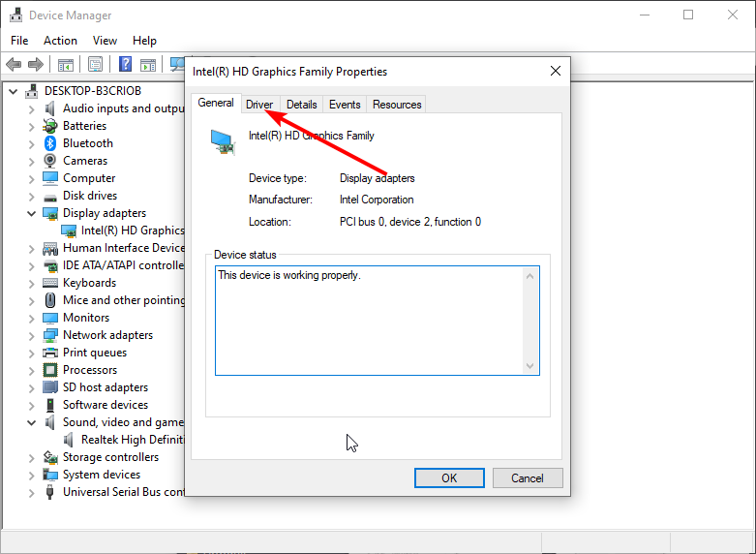Switch to the Resources tab
The image size is (756, 554).
397,105
